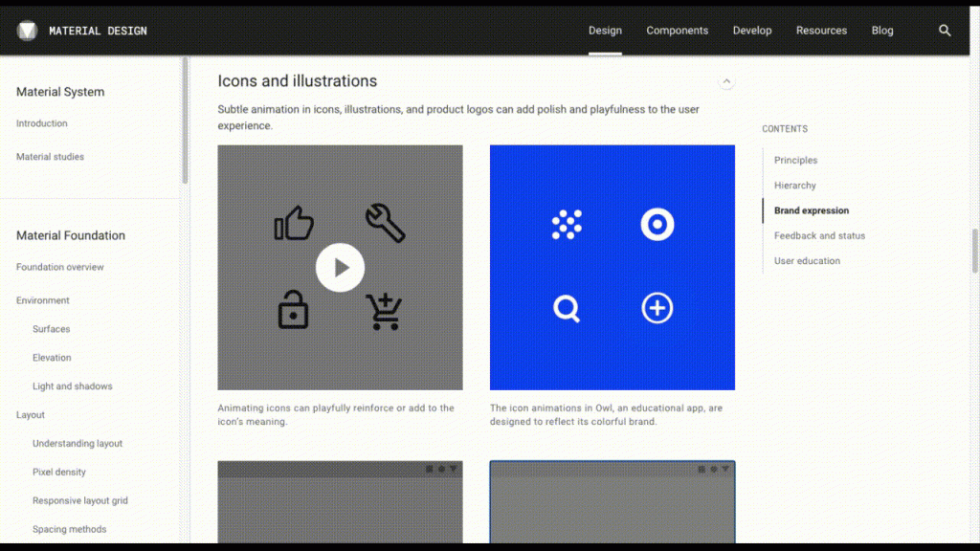Open the Develop section in the navigation
Image resolution: width=980 pixels, height=551 pixels.
click(x=752, y=30)
